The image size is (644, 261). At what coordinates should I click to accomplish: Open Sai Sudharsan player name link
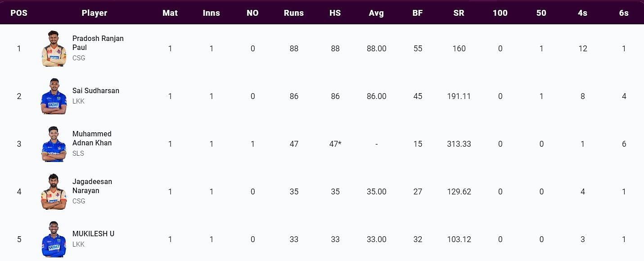[x=96, y=91]
